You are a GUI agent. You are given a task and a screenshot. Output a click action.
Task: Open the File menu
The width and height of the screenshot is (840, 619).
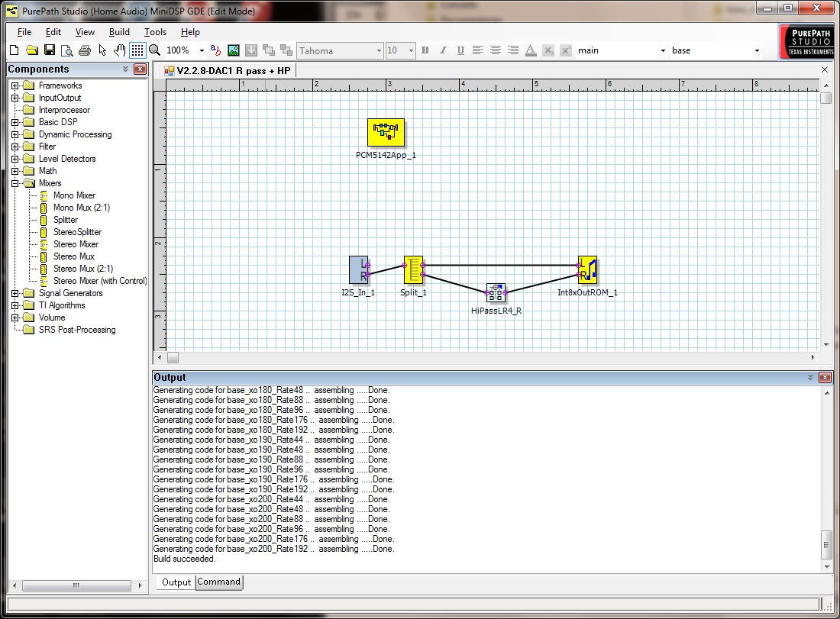(24, 32)
